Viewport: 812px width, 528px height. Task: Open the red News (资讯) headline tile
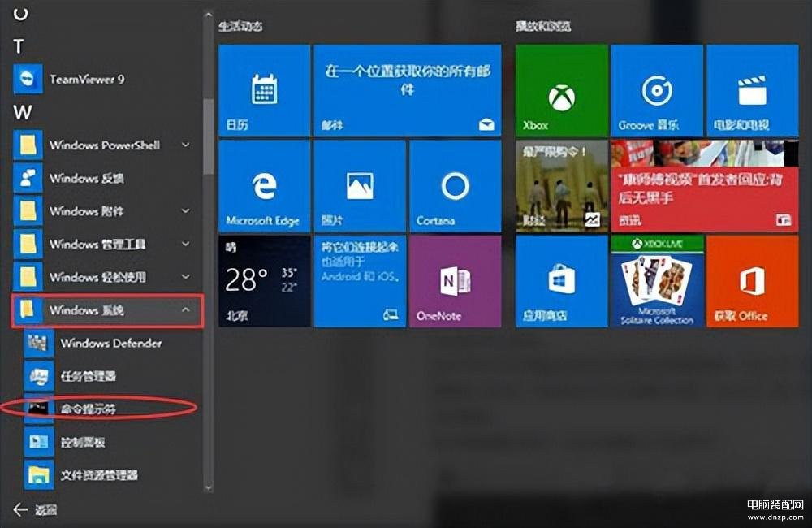(705, 185)
